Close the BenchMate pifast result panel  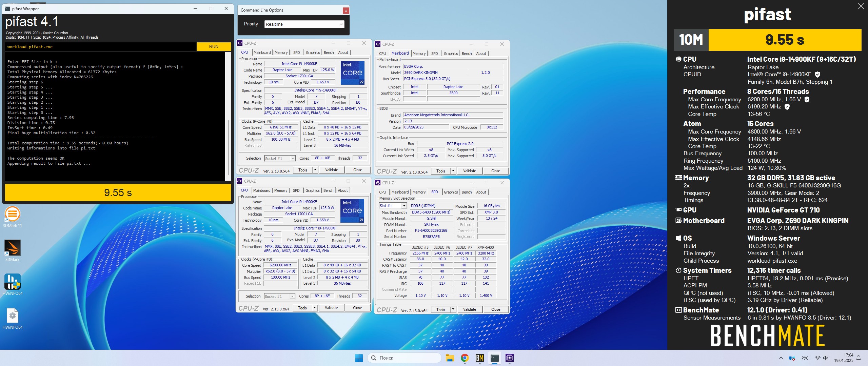pyautogui.click(x=861, y=6)
